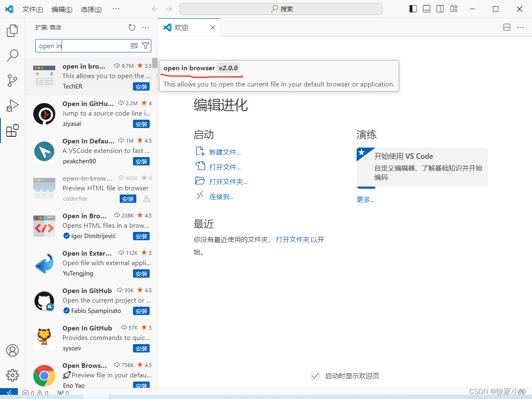Install the coderfee extension

click(x=128, y=199)
